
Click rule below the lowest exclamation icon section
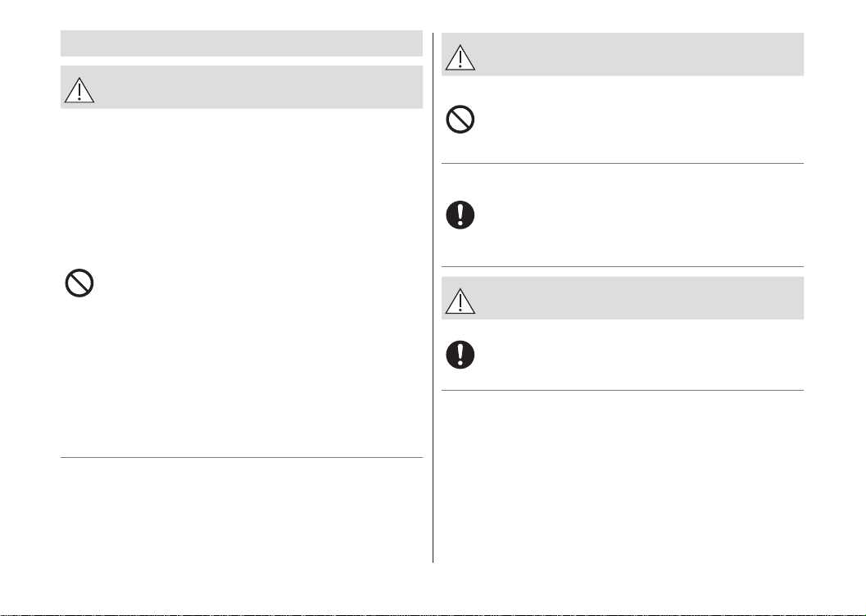tap(623, 390)
